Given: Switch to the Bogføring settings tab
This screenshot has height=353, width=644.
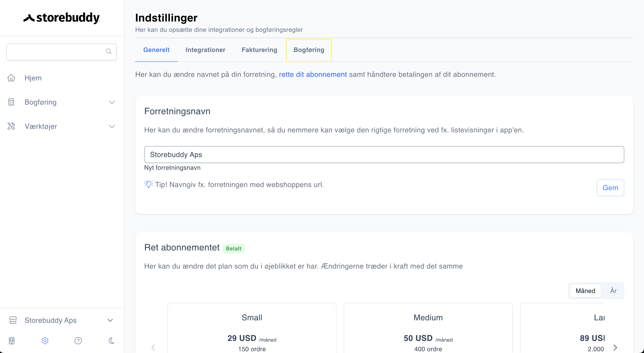Looking at the screenshot, I should [309, 50].
